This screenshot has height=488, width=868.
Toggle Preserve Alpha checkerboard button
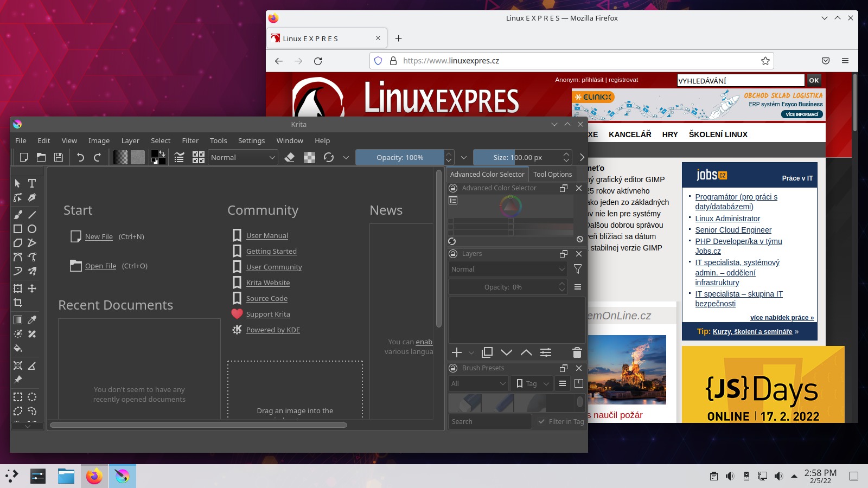coord(309,157)
